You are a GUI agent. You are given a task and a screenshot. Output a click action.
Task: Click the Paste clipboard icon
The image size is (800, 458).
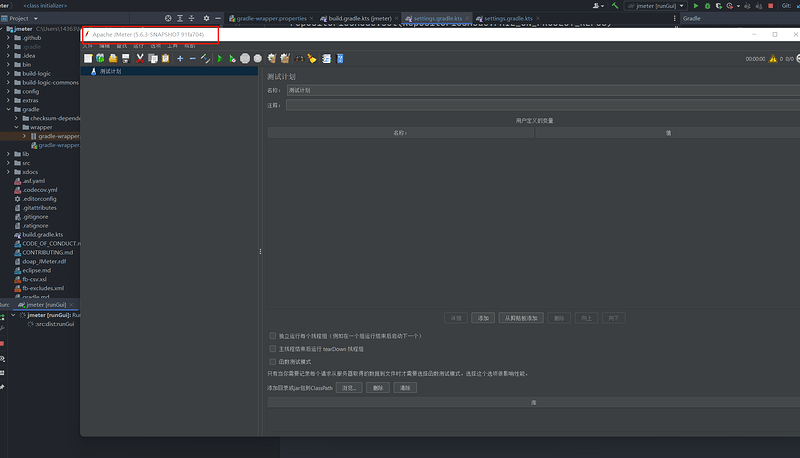[165, 59]
